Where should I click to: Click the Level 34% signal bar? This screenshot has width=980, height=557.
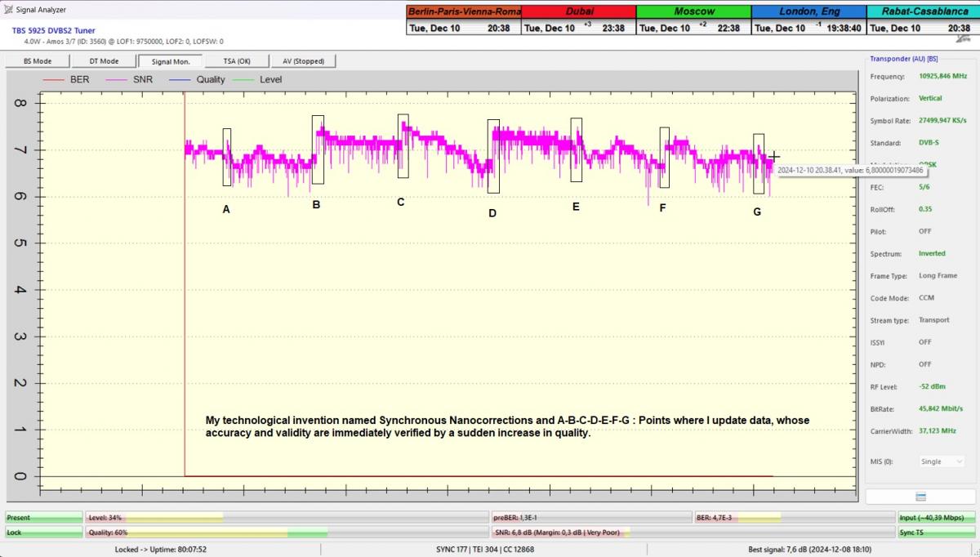pyautogui.click(x=286, y=518)
